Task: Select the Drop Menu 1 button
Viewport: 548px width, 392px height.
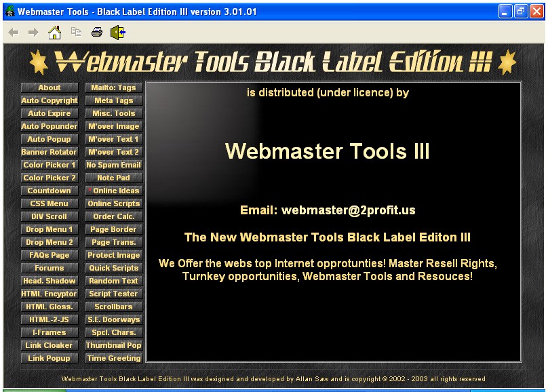Action: 50,229
